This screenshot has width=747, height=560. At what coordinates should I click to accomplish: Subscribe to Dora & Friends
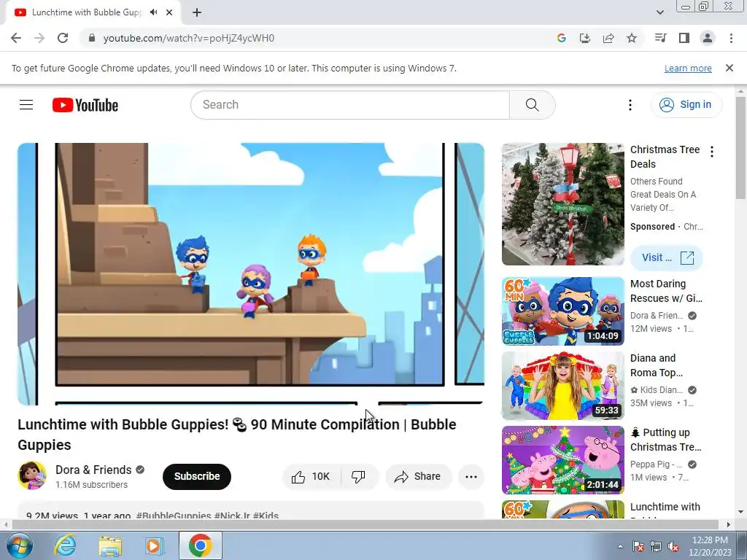197,476
